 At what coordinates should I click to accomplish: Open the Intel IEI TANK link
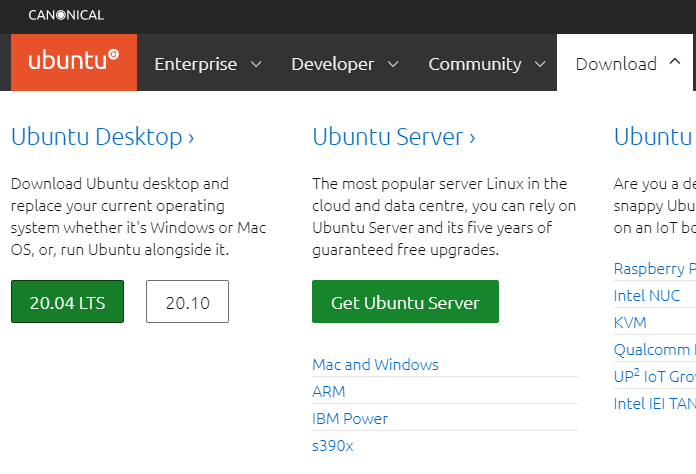(x=654, y=404)
